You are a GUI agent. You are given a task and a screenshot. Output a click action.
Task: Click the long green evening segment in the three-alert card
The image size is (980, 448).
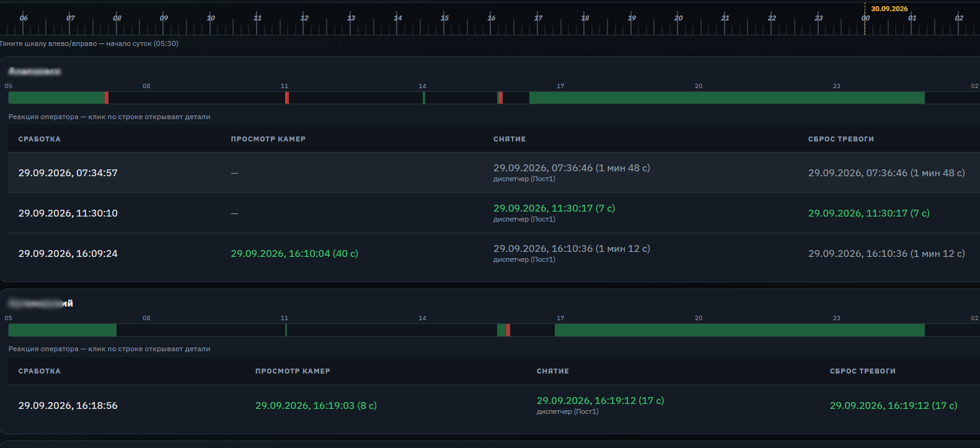pyautogui.click(x=727, y=97)
